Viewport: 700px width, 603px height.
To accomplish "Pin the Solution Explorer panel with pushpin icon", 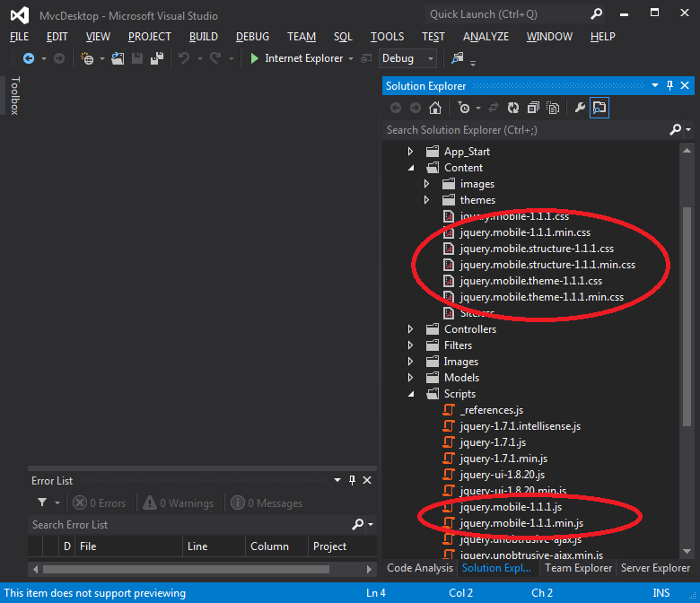I will [669, 85].
